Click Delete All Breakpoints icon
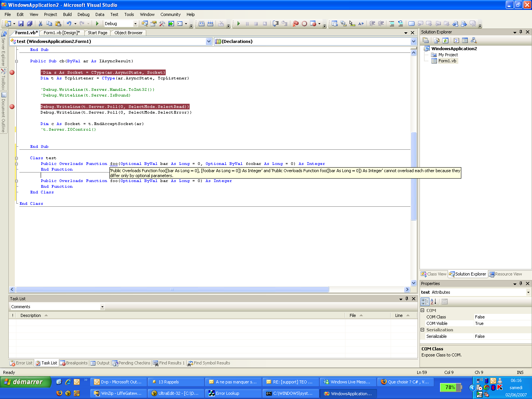The image size is (532, 399). (296, 24)
